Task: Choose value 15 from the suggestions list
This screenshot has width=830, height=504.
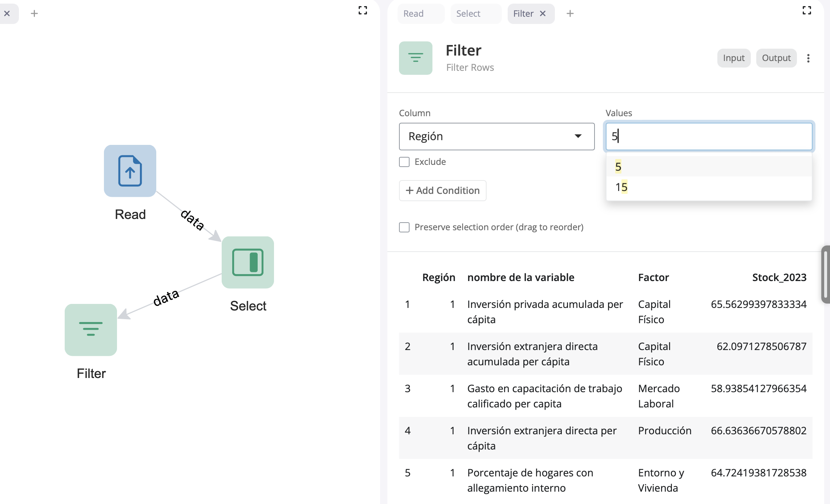Action: pyautogui.click(x=621, y=187)
